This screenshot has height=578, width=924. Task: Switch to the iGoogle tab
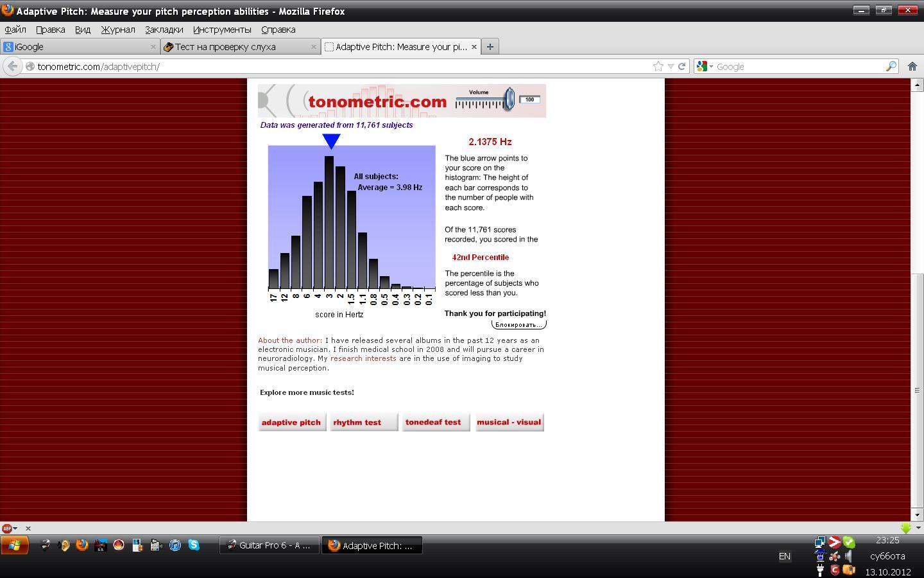pyautogui.click(x=80, y=46)
